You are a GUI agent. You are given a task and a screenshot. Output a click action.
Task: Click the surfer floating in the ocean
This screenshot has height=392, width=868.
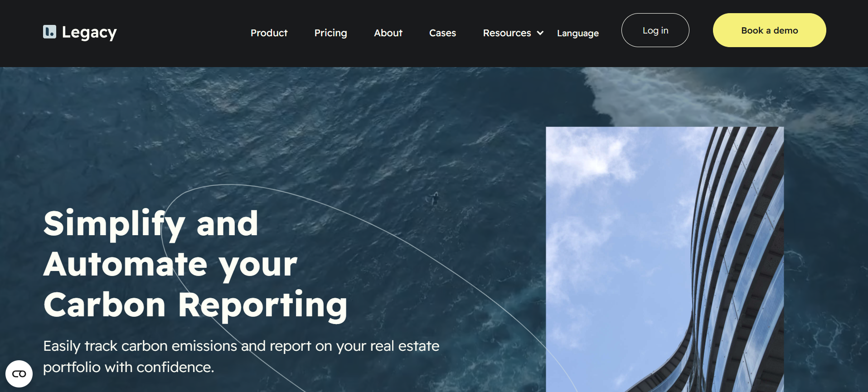tap(434, 198)
